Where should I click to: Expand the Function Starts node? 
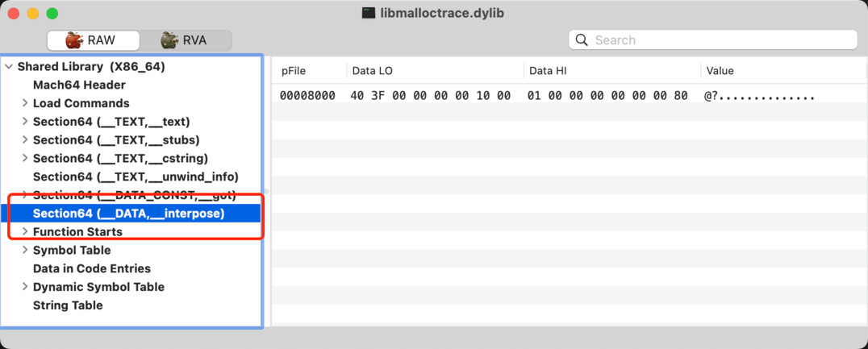[x=25, y=232]
